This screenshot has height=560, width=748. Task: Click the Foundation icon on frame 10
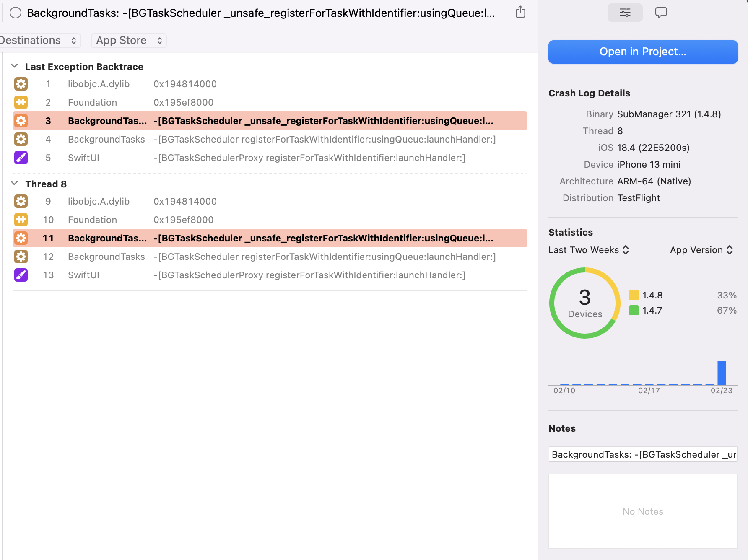[x=21, y=220]
